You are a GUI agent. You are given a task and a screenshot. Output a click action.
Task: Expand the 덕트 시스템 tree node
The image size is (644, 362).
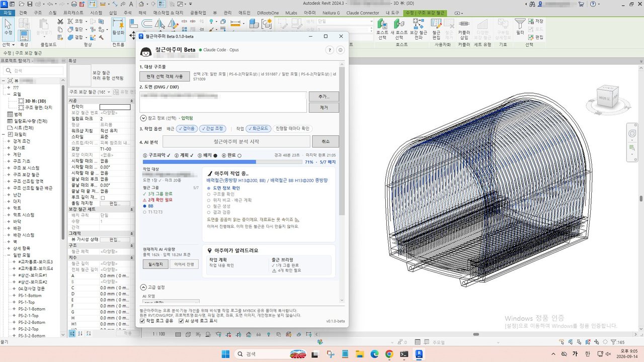[9, 215]
